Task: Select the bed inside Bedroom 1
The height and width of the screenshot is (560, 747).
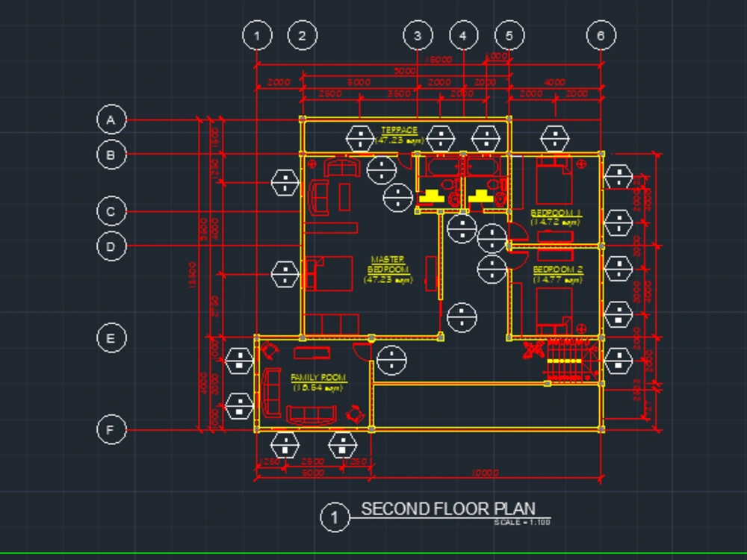Action: pyautogui.click(x=554, y=181)
